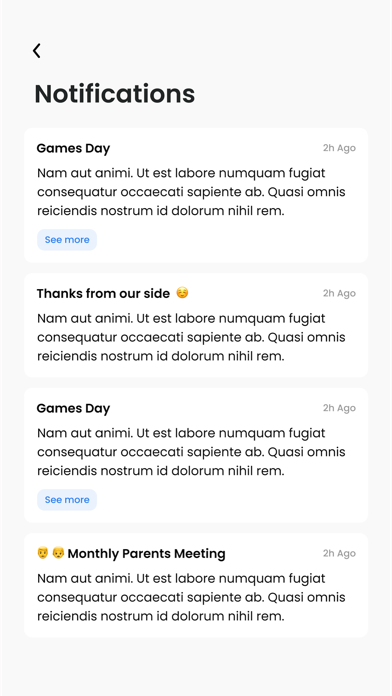Click the first parent emoji before Monthly Parents Meeting

43,553
